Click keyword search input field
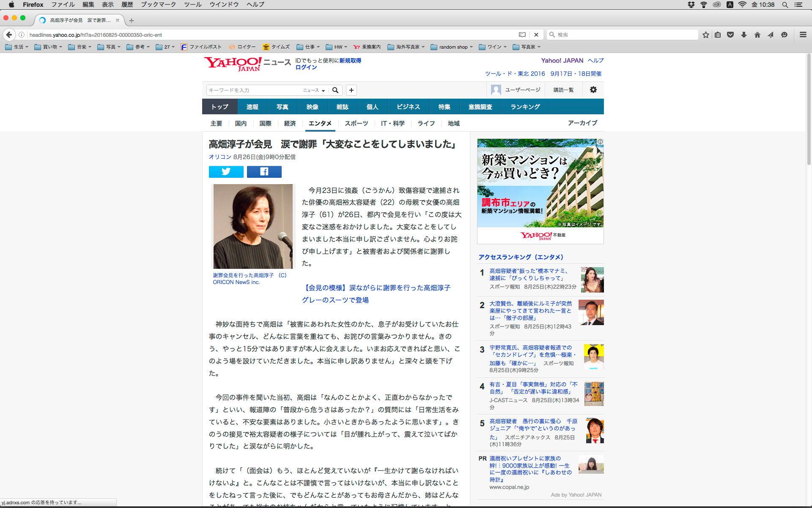Viewport: 812px width, 508px height. [253, 90]
